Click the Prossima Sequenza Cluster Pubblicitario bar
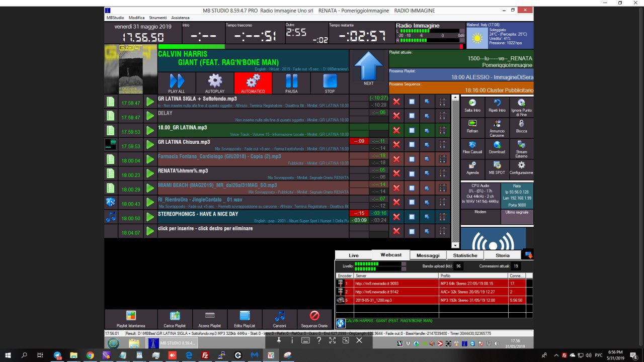 (x=461, y=87)
